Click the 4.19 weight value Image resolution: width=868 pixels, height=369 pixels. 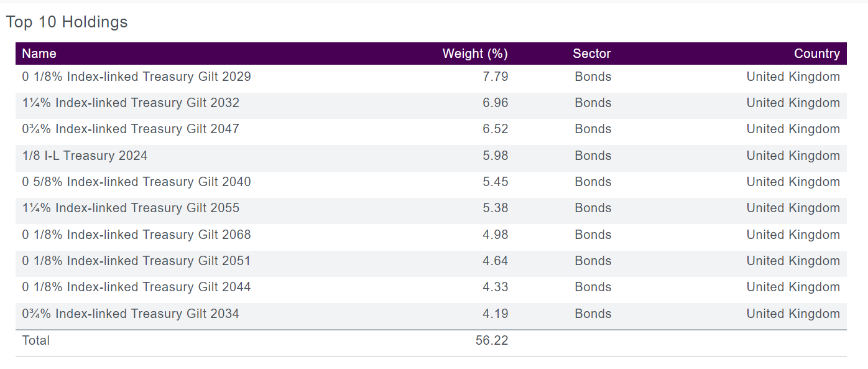coord(495,314)
